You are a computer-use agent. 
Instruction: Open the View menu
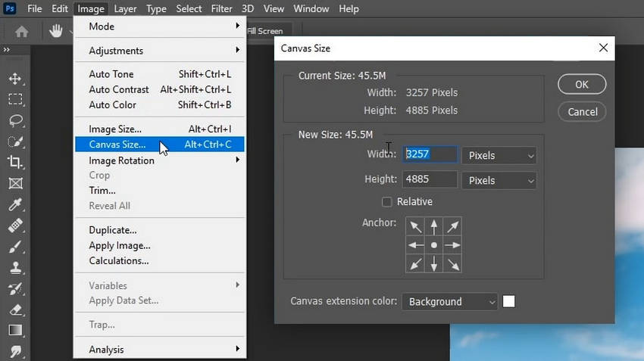[x=274, y=8]
